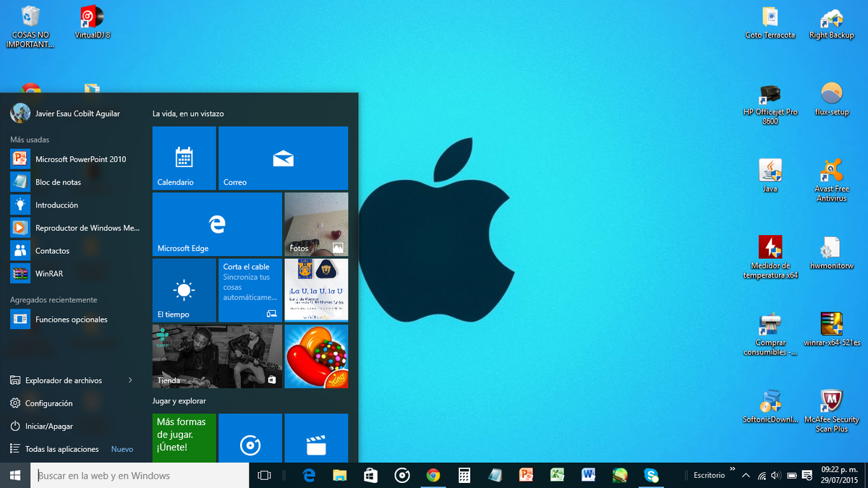Screen dimensions: 868x488
Task: Select SoftonicDownloader desktop icon
Action: (x=770, y=407)
